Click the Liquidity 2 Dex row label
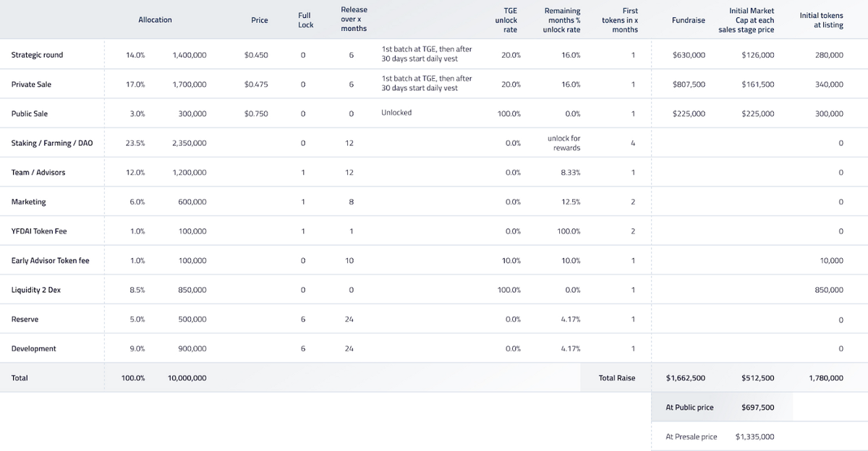868x451 pixels. coord(36,290)
